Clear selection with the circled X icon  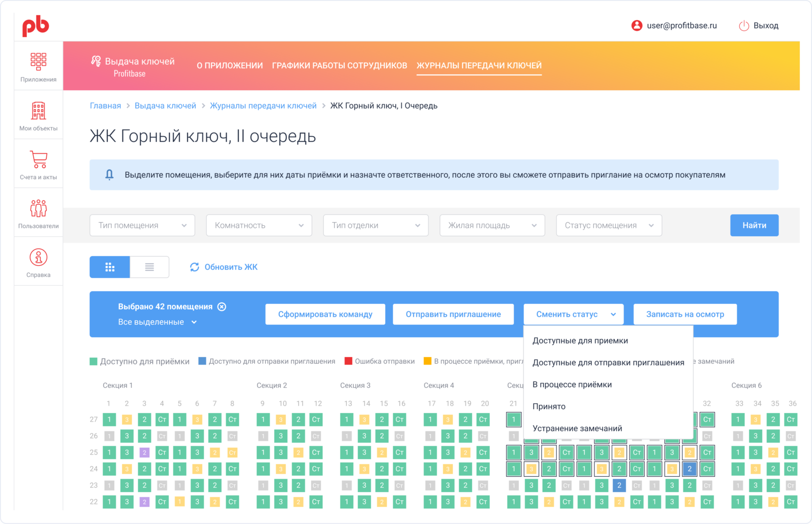click(222, 307)
